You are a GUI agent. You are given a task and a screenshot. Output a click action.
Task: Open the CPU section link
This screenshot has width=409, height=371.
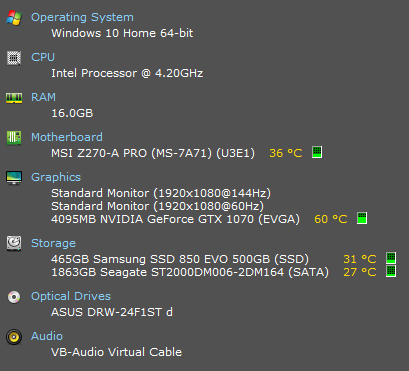pyautogui.click(x=43, y=57)
